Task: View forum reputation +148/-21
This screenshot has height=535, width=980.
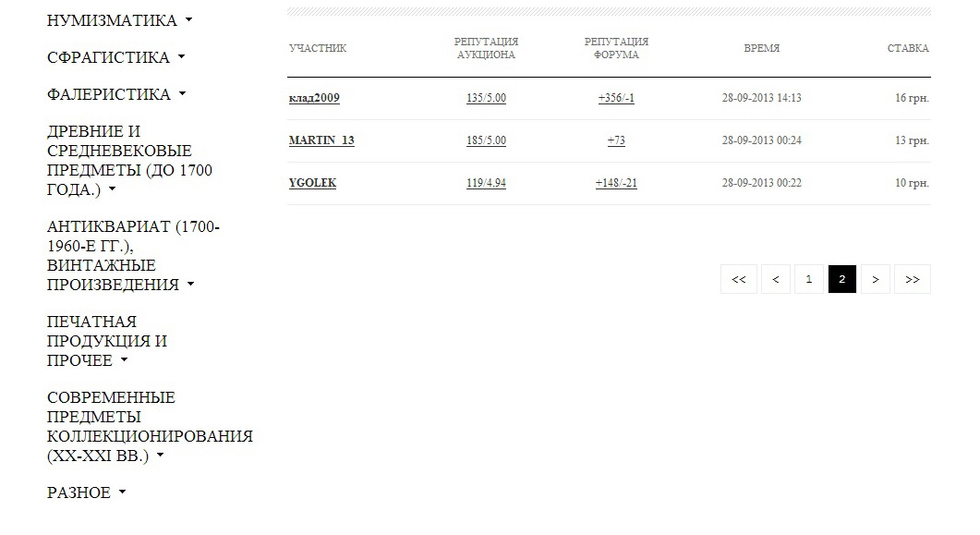Action: click(616, 183)
